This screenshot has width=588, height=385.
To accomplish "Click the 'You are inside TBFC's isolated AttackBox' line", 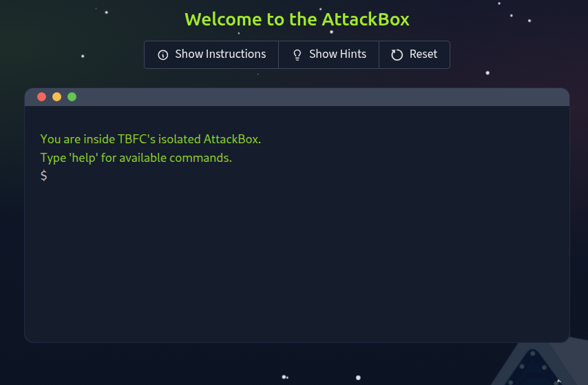I will click(151, 139).
